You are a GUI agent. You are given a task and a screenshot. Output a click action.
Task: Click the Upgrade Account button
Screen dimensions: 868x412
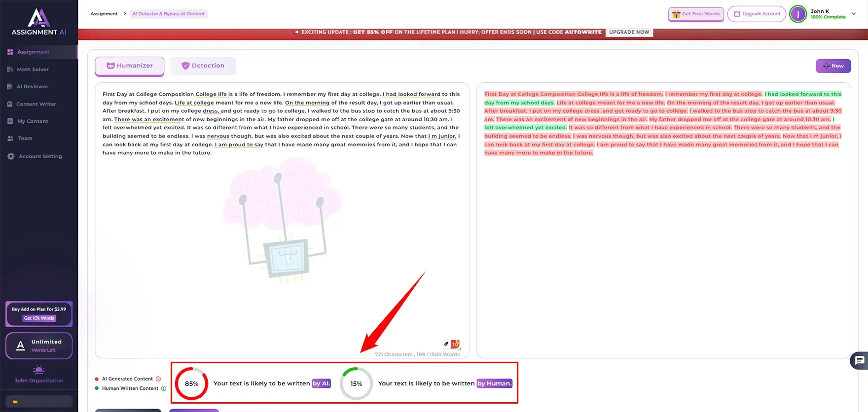tap(757, 14)
